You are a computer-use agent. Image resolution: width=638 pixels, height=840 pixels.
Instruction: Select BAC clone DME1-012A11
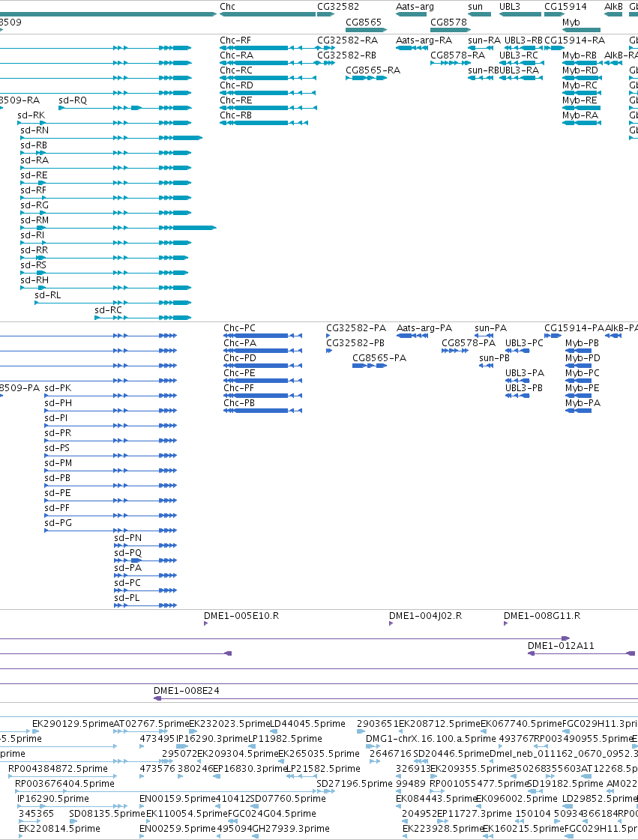[x=582, y=653]
